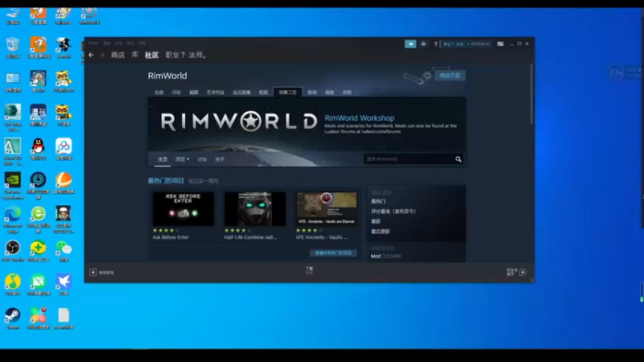Select the 评测 reviews tab
The width and height of the screenshot is (644, 362).
coord(347,93)
